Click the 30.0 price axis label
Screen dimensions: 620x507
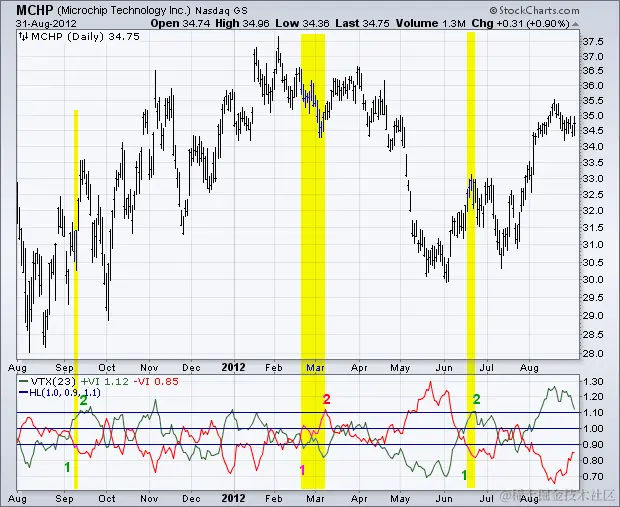click(592, 280)
